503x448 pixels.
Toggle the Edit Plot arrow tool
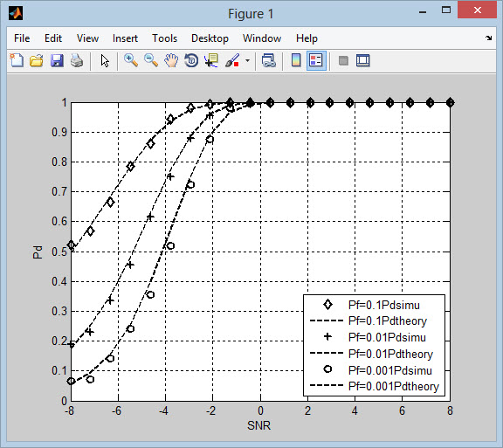point(105,60)
